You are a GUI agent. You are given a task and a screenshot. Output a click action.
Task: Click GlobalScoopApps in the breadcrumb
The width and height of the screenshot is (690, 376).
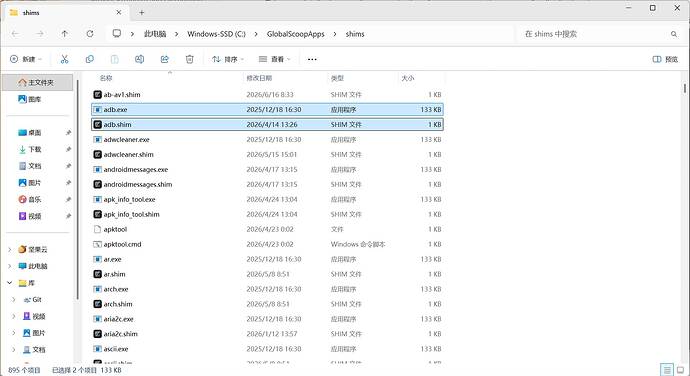point(295,34)
